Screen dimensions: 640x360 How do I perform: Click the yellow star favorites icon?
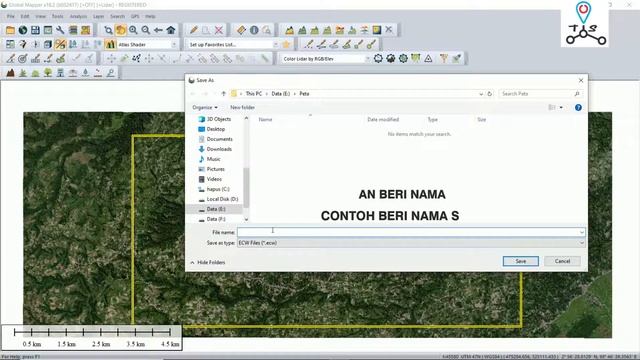pos(287,44)
